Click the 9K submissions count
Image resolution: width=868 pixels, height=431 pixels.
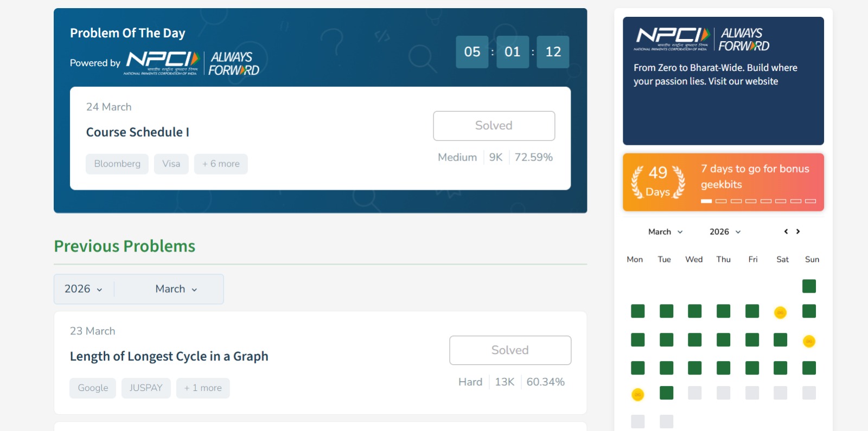pos(496,157)
